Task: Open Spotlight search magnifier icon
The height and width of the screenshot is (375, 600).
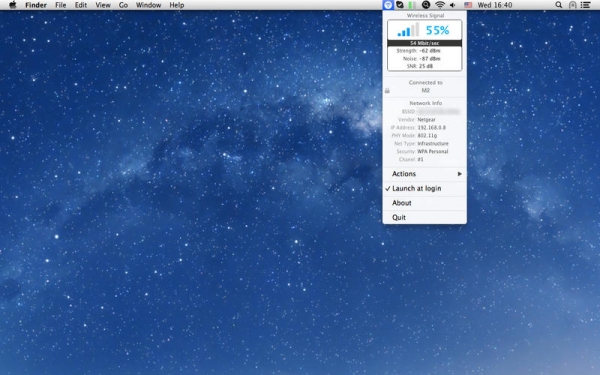Action: coord(559,5)
